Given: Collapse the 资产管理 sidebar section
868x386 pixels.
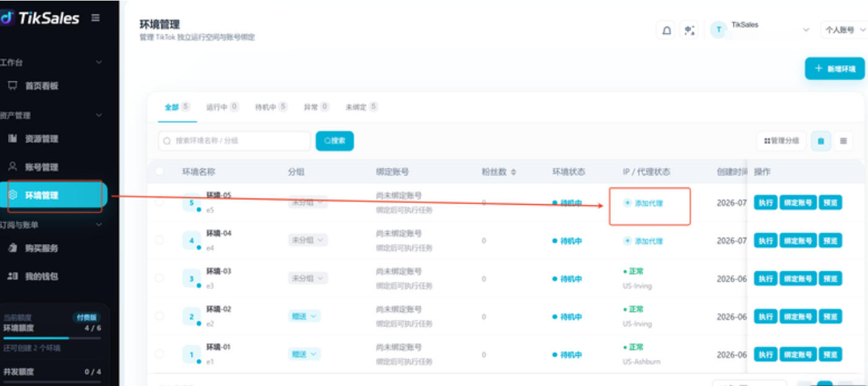Looking at the screenshot, I should [x=99, y=115].
